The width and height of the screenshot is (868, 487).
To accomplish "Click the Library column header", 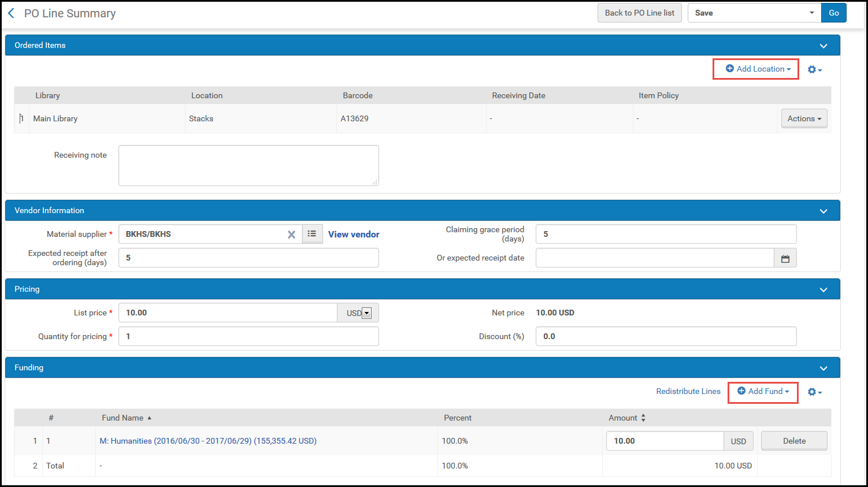I will tap(47, 95).
